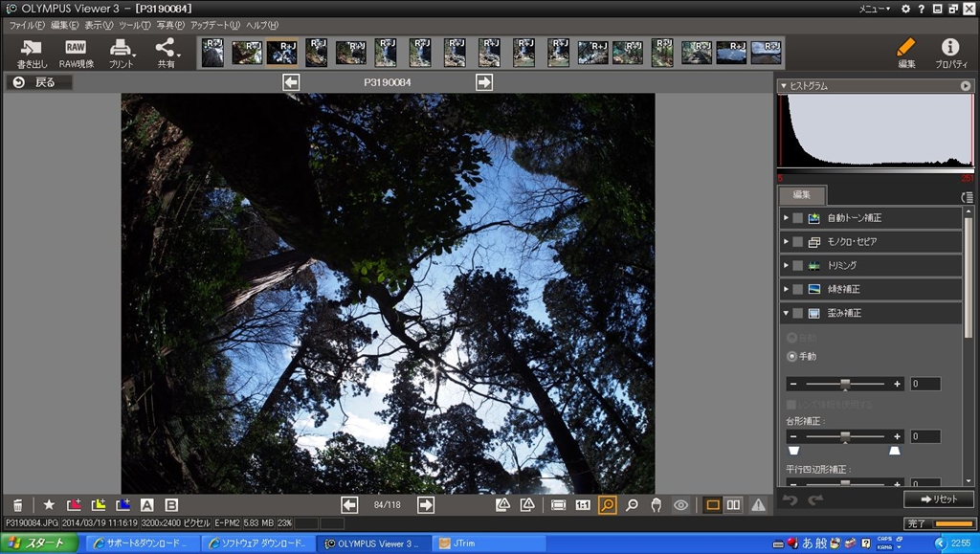The width and height of the screenshot is (980, 554).
Task: Open the 編集 tab in panel
Action: [x=801, y=194]
